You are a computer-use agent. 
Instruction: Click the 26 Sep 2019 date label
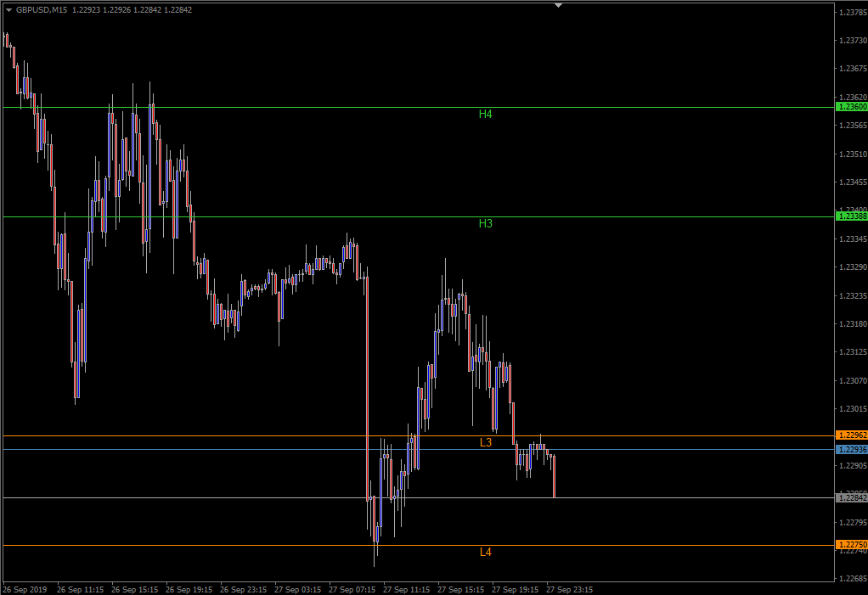click(x=25, y=589)
